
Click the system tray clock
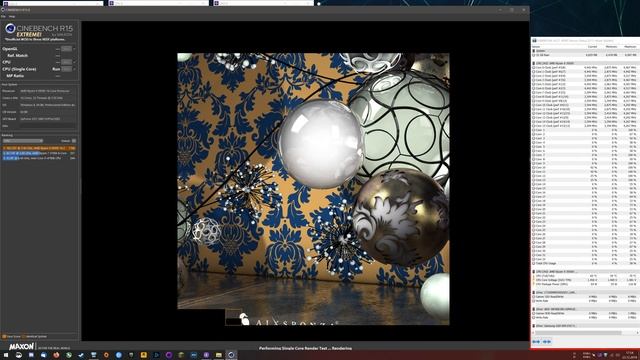pos(629,354)
